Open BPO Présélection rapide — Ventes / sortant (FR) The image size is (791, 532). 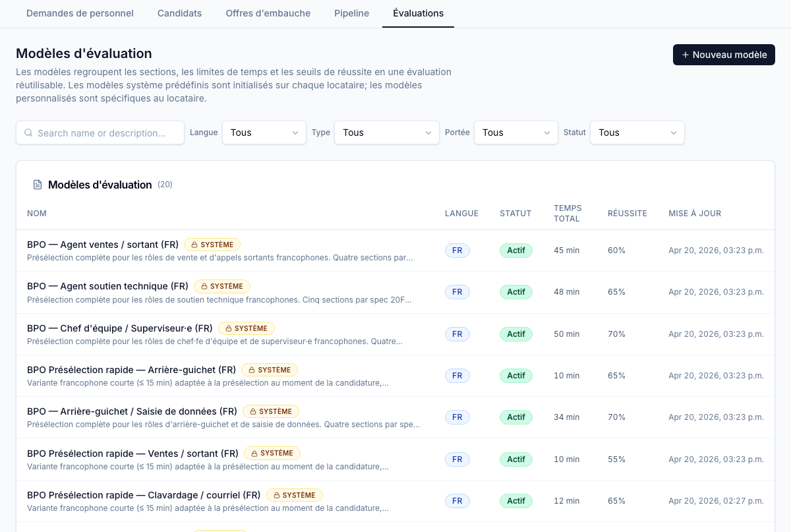coord(132,454)
